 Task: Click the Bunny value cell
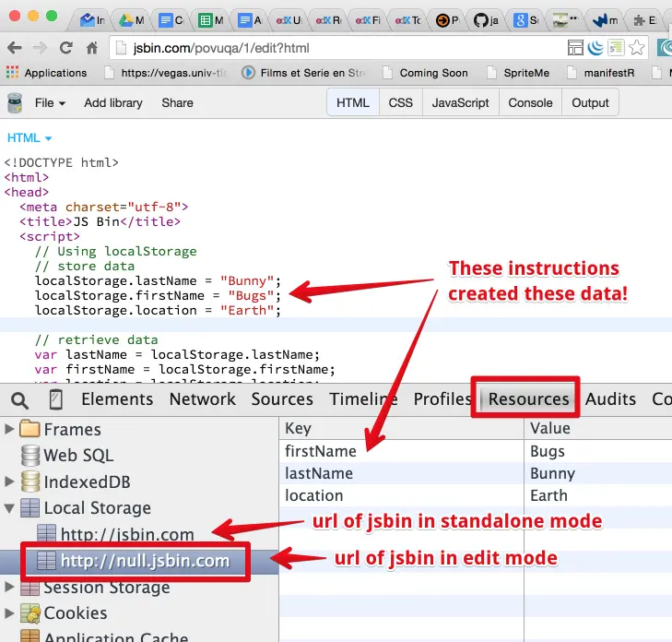click(598, 473)
